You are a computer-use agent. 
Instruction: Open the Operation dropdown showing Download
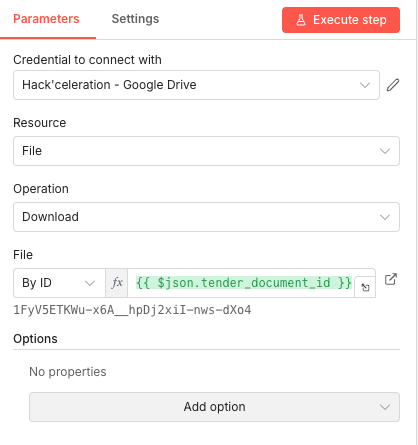206,217
